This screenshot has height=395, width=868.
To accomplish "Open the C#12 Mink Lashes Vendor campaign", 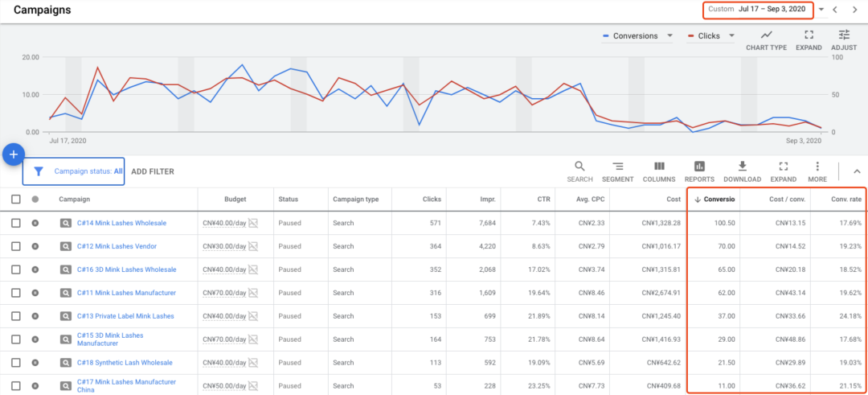I will [x=117, y=246].
